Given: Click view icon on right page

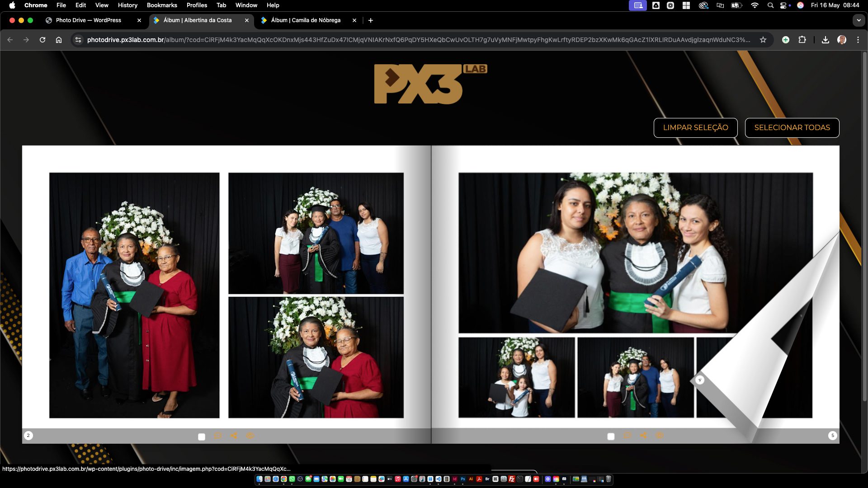Looking at the screenshot, I should pos(660,436).
